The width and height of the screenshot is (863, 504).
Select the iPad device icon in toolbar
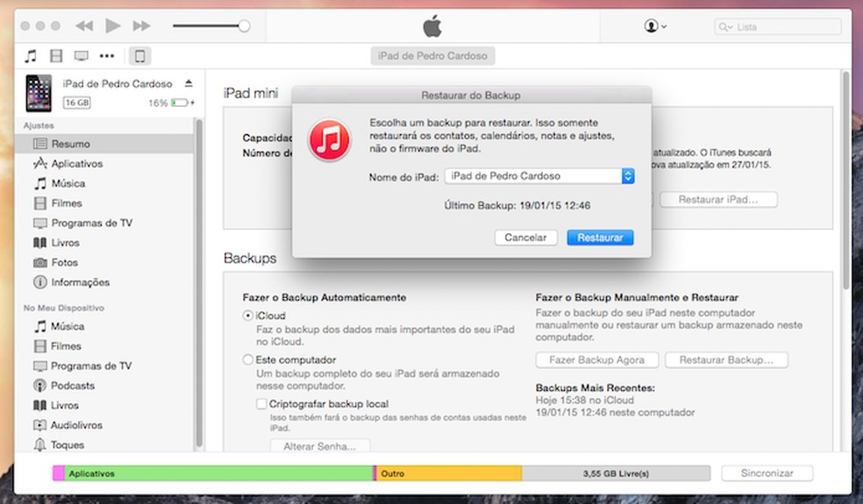click(139, 55)
